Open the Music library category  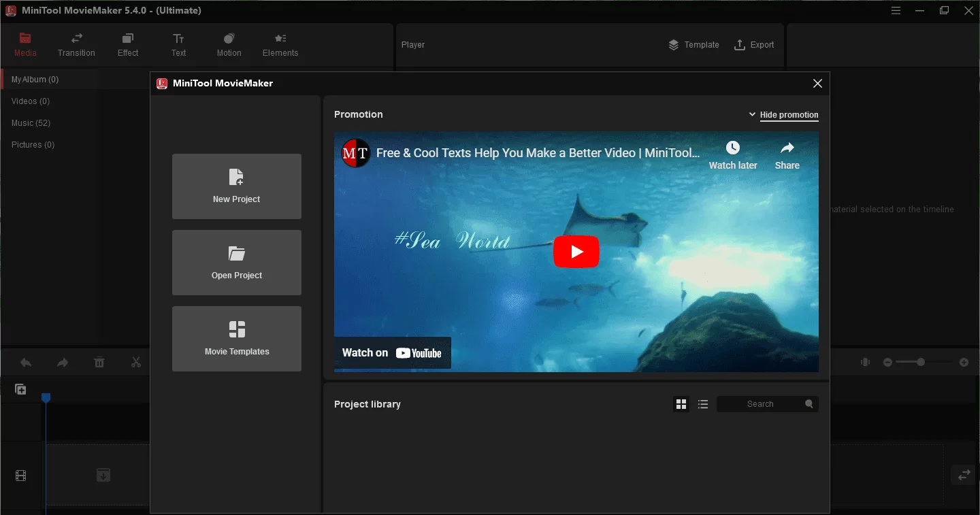[x=31, y=122]
